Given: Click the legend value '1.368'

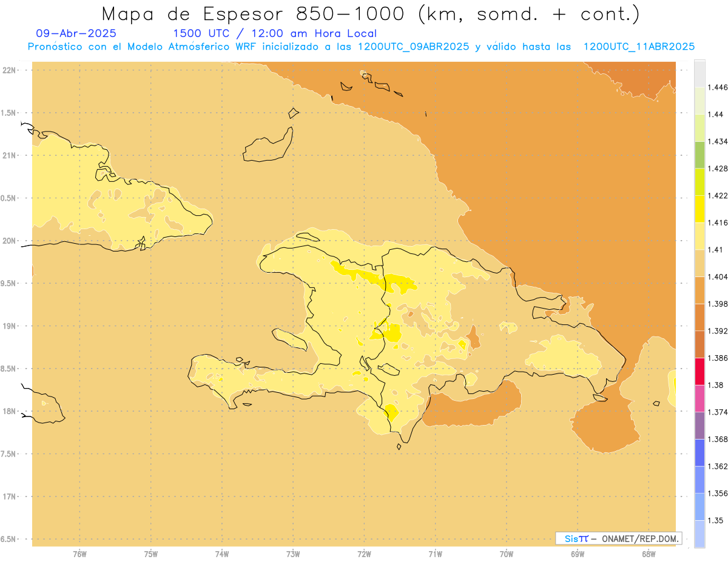Looking at the screenshot, I should [x=719, y=439].
